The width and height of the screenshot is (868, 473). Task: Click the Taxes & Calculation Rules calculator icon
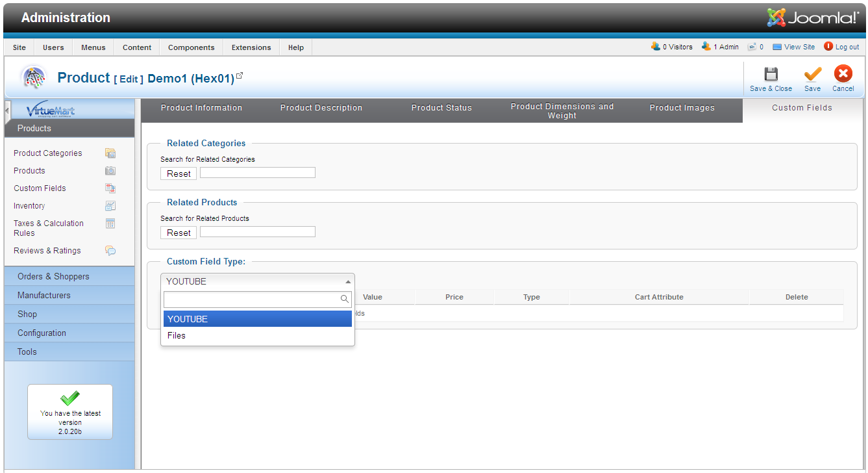(x=110, y=224)
